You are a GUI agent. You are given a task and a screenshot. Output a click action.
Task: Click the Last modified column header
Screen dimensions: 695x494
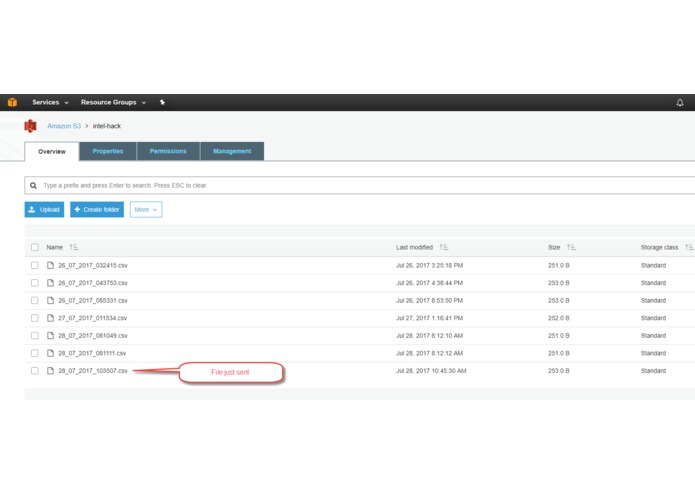pyautogui.click(x=414, y=247)
